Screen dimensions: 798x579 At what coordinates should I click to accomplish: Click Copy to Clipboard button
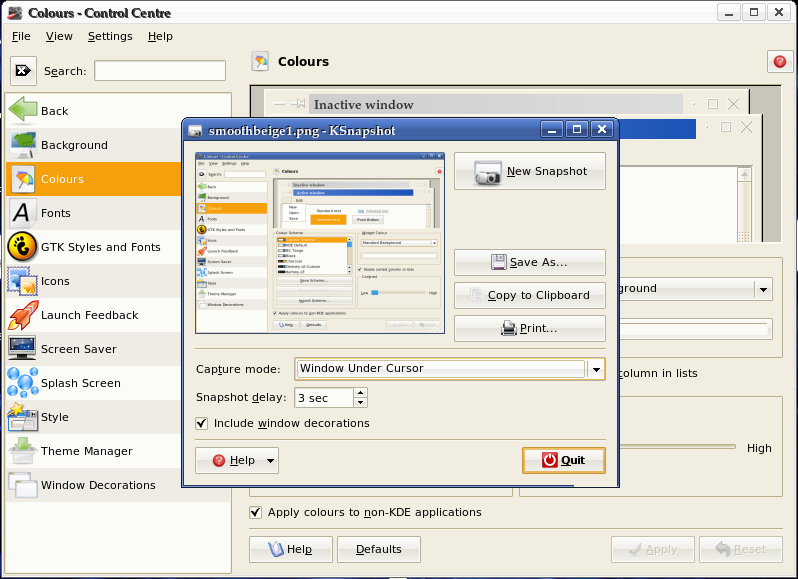coord(530,295)
